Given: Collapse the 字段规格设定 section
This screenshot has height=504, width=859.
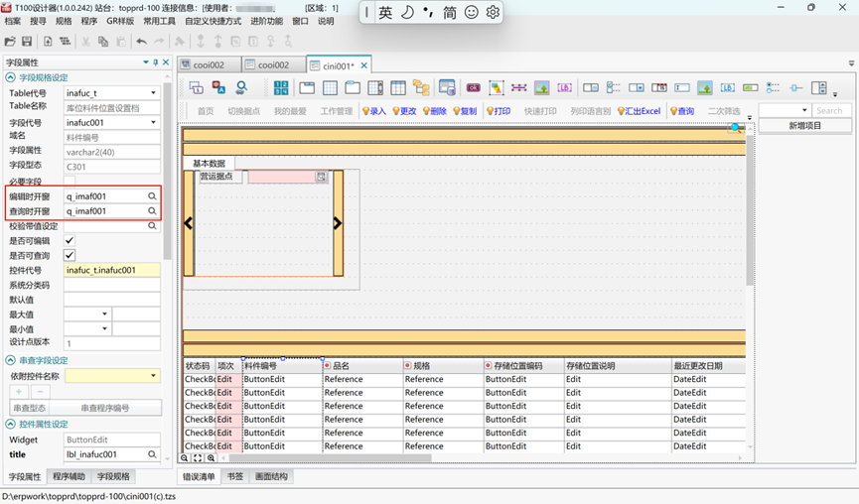Looking at the screenshot, I should 10,77.
